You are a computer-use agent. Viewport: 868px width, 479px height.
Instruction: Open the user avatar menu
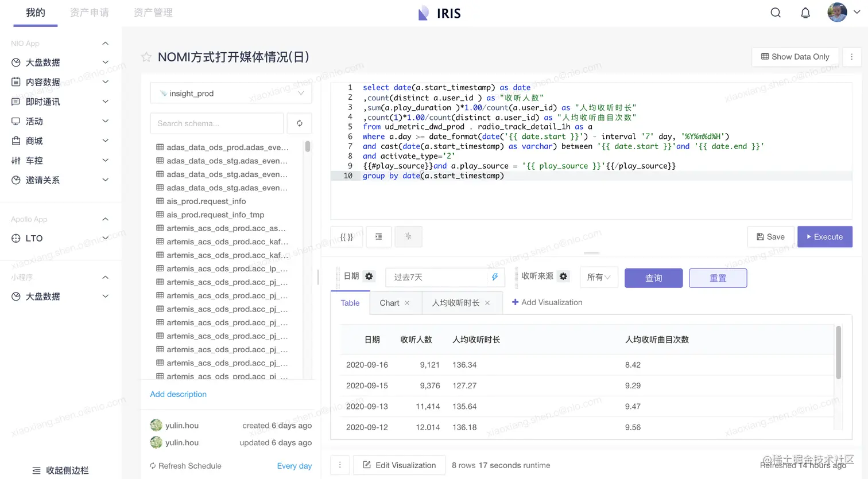point(837,13)
